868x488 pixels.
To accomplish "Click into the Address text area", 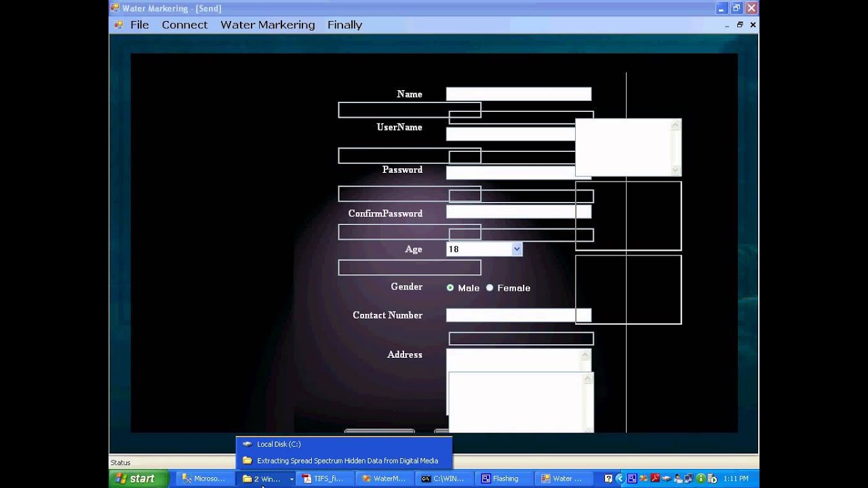I will 513,361.
